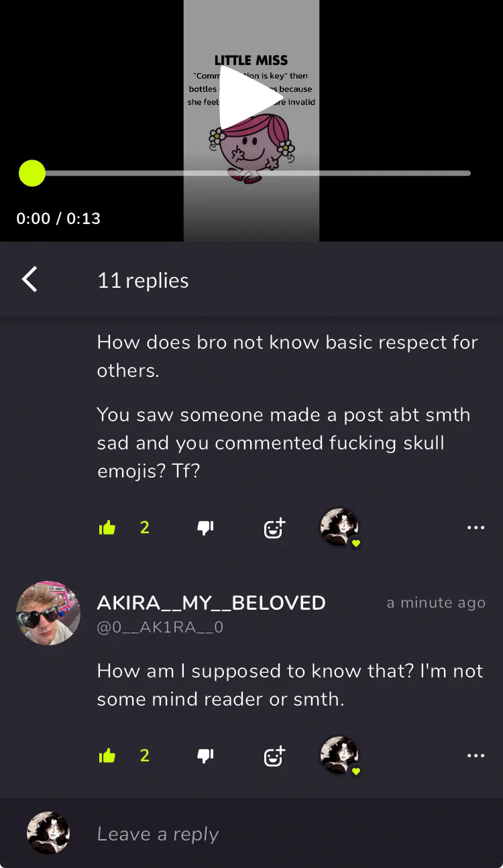Open your avatar beside reply field
Image resolution: width=503 pixels, height=868 pixels.
coord(48,833)
